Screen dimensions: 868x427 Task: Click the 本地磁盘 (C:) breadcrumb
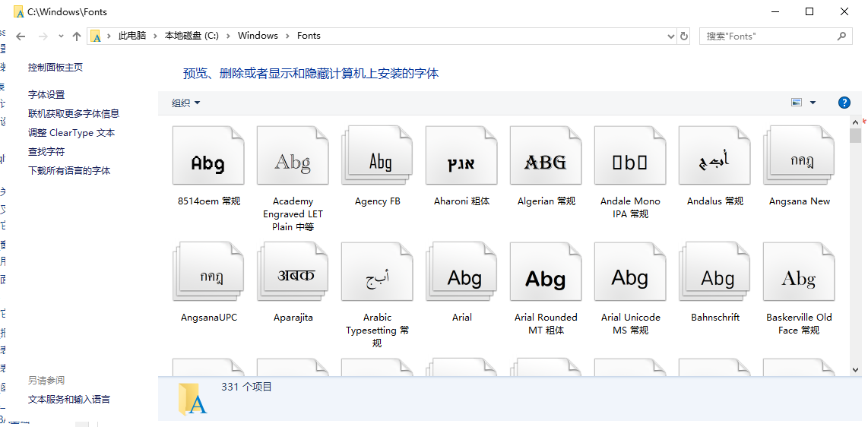[x=192, y=36]
